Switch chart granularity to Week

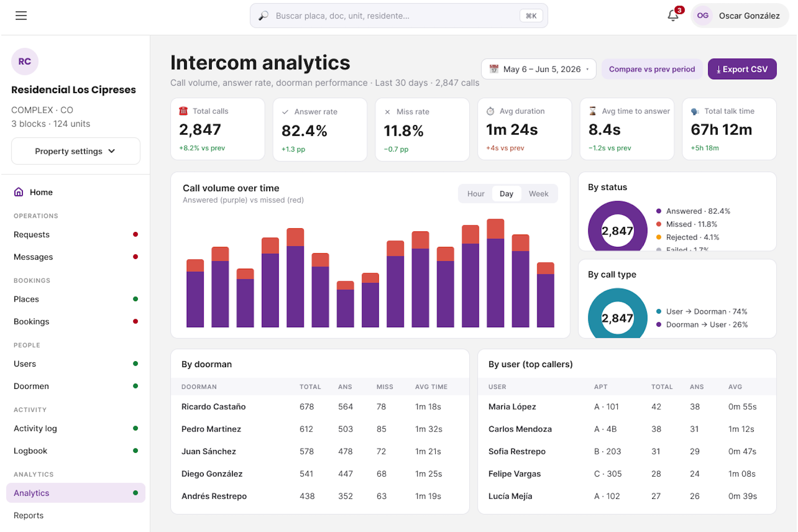coord(538,194)
